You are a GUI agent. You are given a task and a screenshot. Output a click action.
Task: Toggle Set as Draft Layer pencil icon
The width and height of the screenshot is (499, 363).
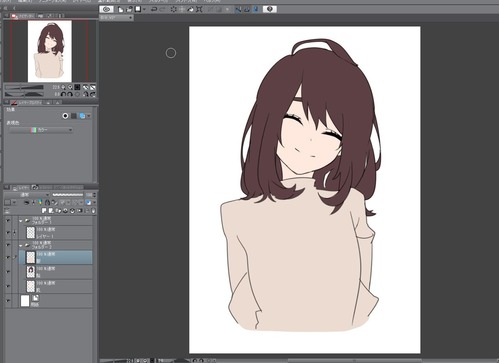click(40, 202)
